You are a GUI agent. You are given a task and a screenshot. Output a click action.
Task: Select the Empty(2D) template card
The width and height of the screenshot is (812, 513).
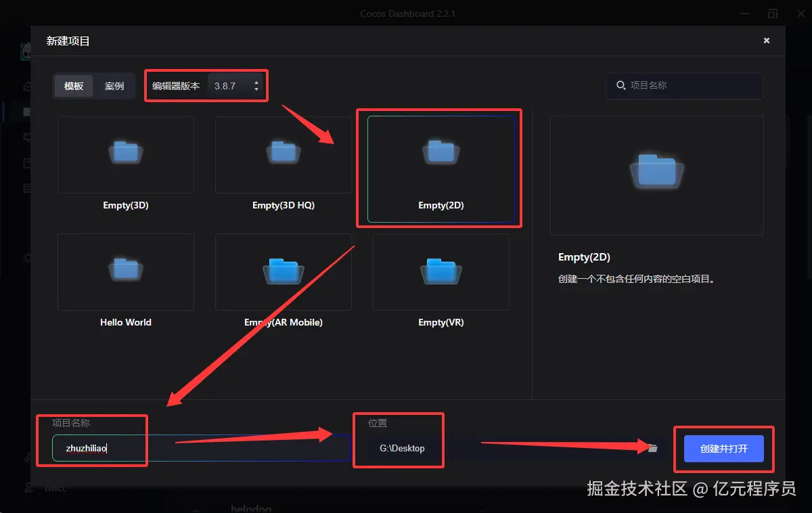441,169
